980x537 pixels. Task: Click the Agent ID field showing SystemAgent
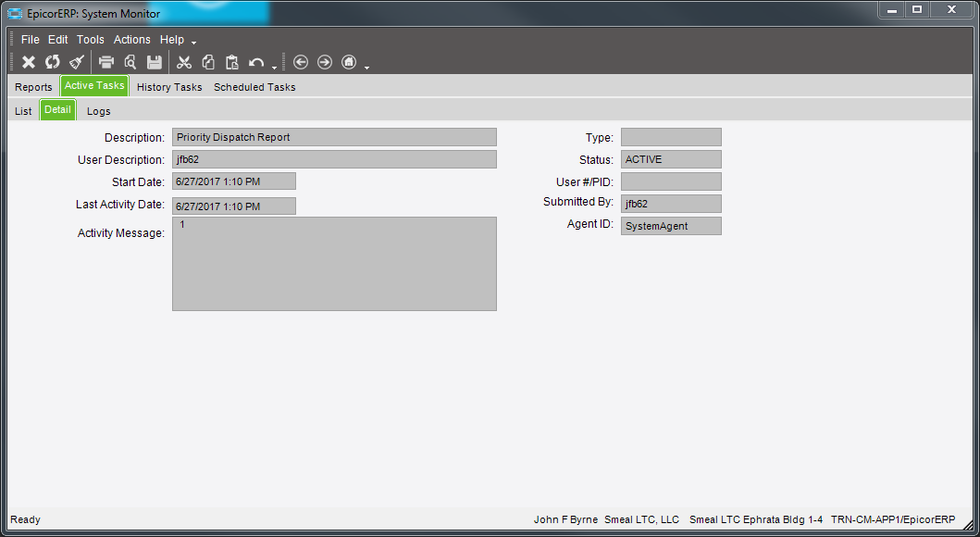click(x=671, y=226)
